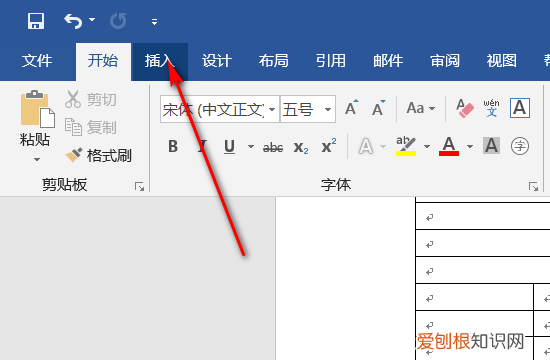Screen dimensions: 550x360
Task: Switch to the 审阅 (Review) tab
Action: point(445,61)
